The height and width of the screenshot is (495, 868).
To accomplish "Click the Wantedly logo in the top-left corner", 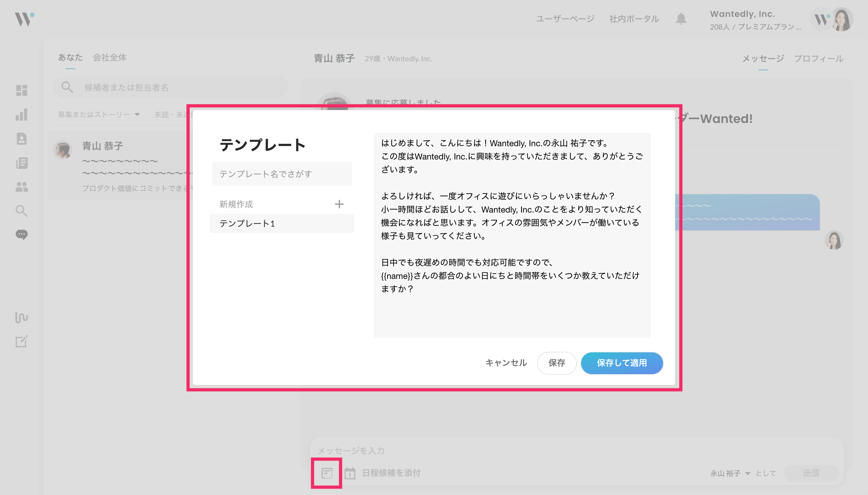I will 24,19.
